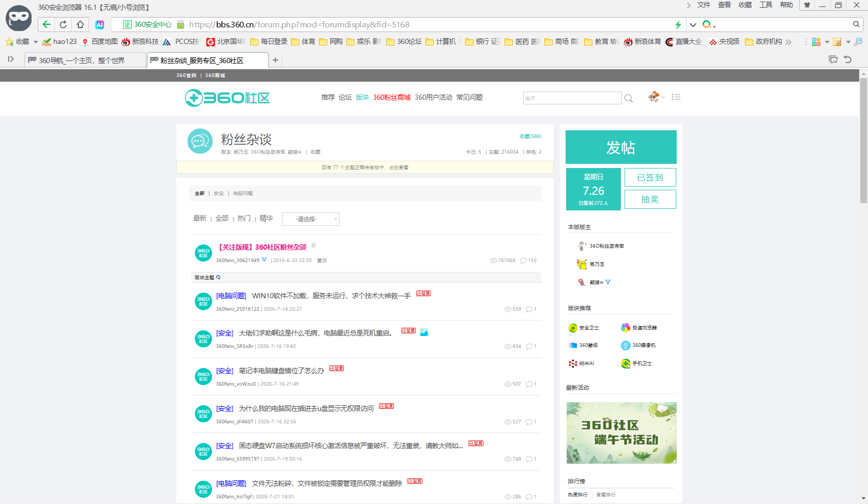Select the 粉丝杂谈_服务专区_360社区 tab
The image size is (868, 504).
click(208, 60)
